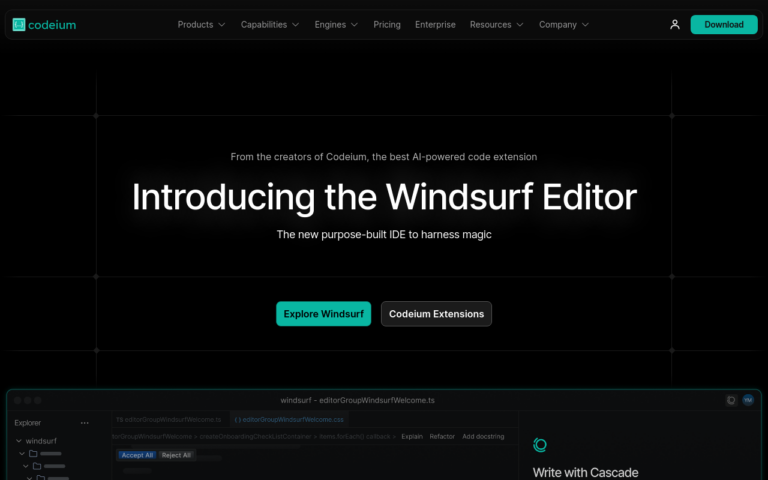Click the Explorer panel three-dots menu

(85, 423)
